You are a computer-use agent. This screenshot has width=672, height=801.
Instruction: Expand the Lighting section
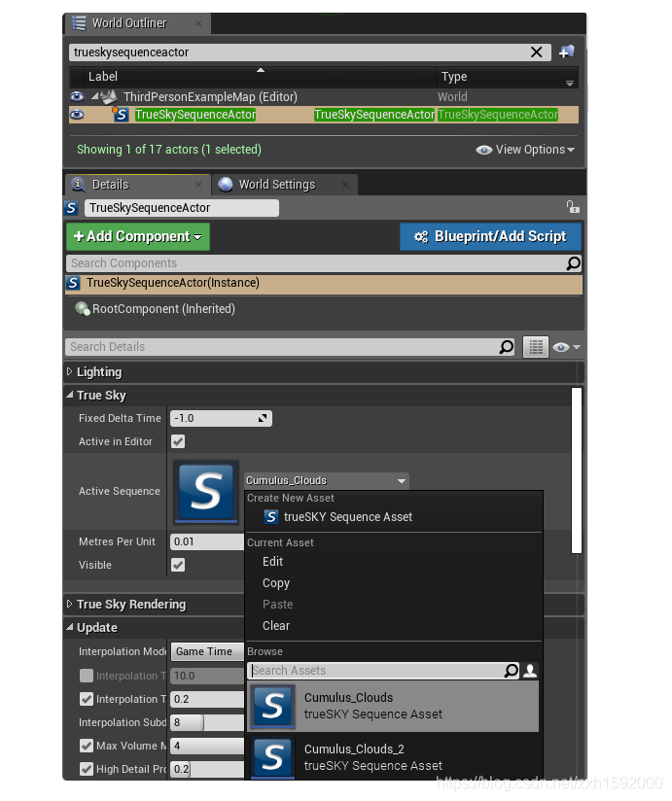pyautogui.click(x=69, y=372)
